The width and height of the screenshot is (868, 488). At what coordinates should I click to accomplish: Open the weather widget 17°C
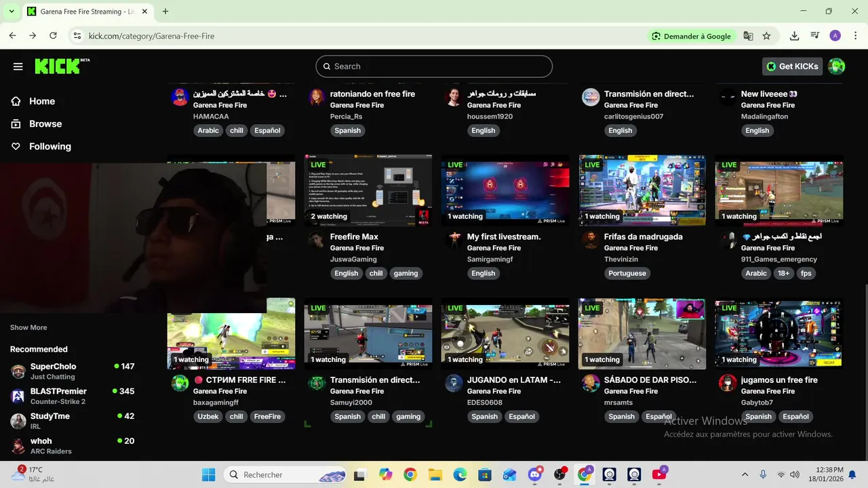33,474
